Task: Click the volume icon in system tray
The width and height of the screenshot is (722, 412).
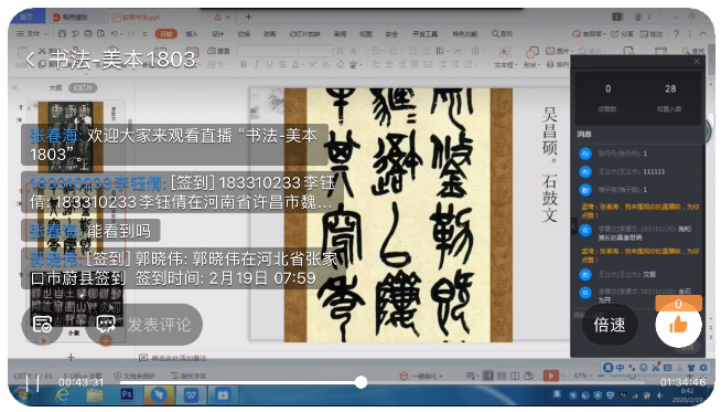Action: tap(660, 395)
